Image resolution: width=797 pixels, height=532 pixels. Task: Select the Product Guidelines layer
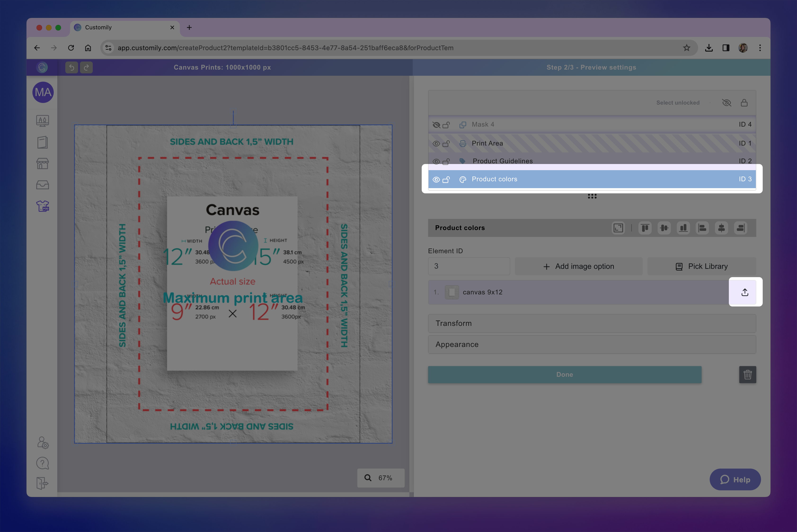[502, 161]
